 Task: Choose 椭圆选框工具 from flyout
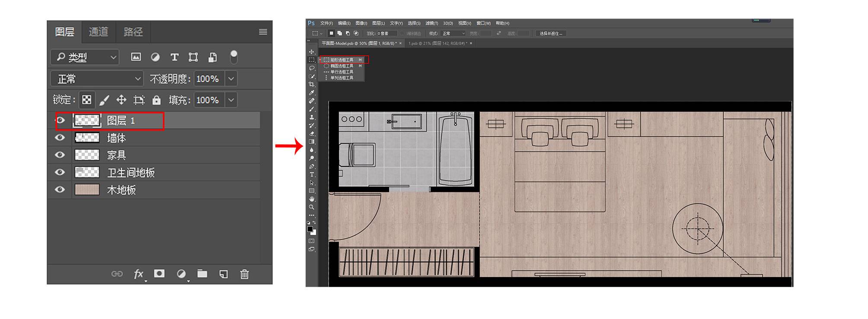[342, 66]
